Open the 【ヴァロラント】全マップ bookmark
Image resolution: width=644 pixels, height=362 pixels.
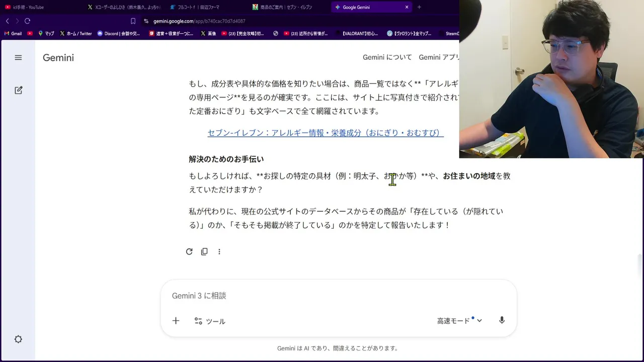click(409, 34)
